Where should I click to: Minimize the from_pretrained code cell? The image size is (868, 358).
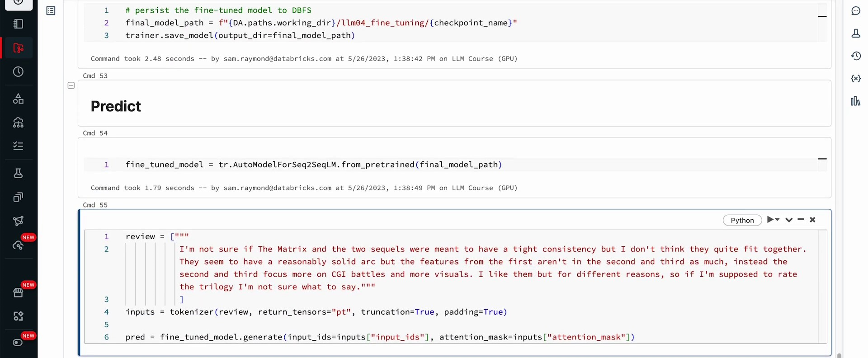[x=822, y=159]
